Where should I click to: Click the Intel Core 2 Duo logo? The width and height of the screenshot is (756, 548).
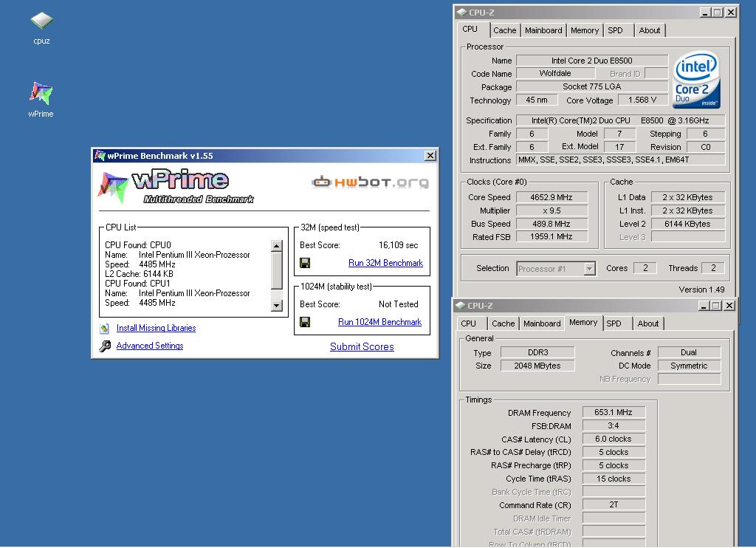pyautogui.click(x=696, y=80)
